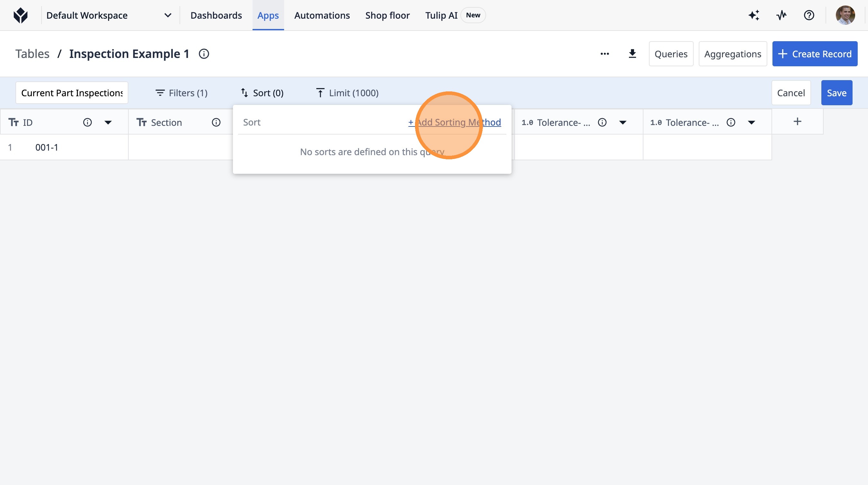Click the Tulip logo icon
The height and width of the screenshot is (485, 868).
coord(21,15)
